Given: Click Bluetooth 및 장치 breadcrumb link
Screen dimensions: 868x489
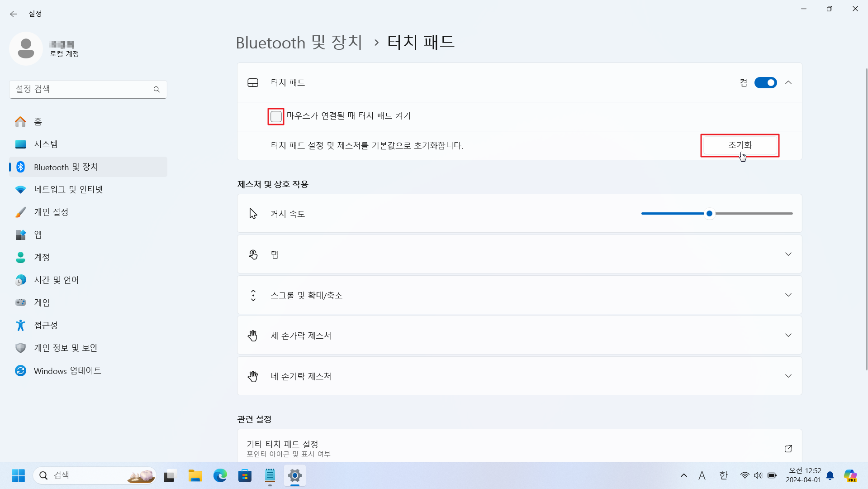Looking at the screenshot, I should pos(299,43).
